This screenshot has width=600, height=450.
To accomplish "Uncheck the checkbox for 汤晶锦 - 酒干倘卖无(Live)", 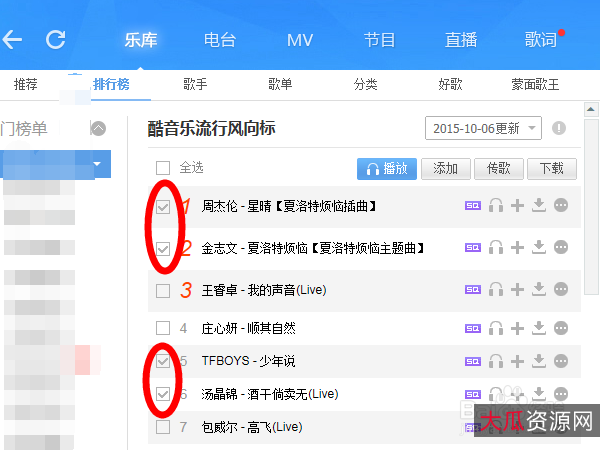I will [x=163, y=394].
